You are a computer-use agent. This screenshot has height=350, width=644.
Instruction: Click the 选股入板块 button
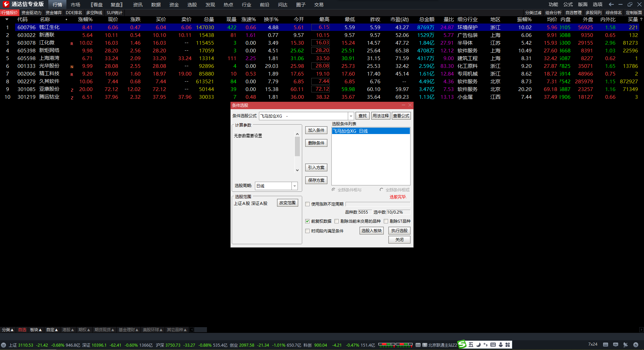coord(372,231)
